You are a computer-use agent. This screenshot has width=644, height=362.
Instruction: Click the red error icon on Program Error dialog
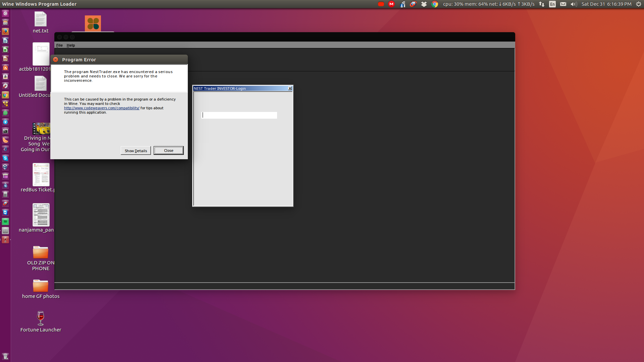pos(55,59)
